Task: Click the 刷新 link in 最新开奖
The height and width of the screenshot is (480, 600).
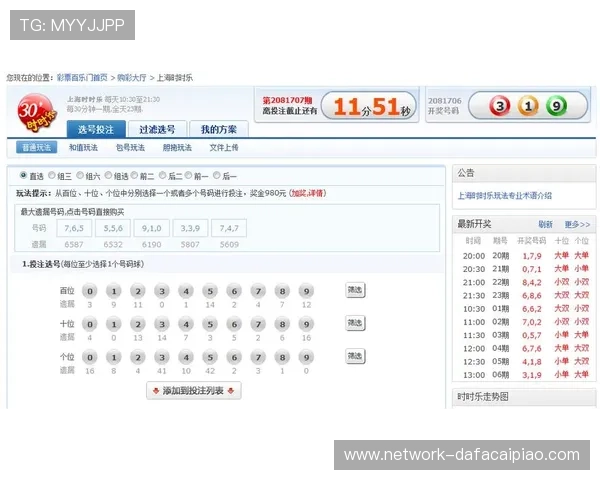Action: pos(545,224)
